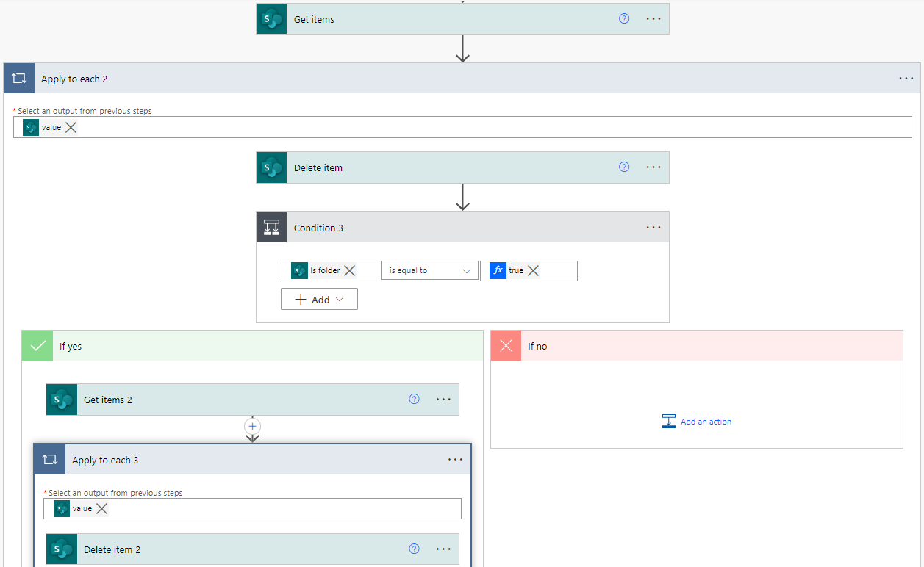Click the Apply to each 2 output input field
The image size is (924, 567).
click(462, 127)
